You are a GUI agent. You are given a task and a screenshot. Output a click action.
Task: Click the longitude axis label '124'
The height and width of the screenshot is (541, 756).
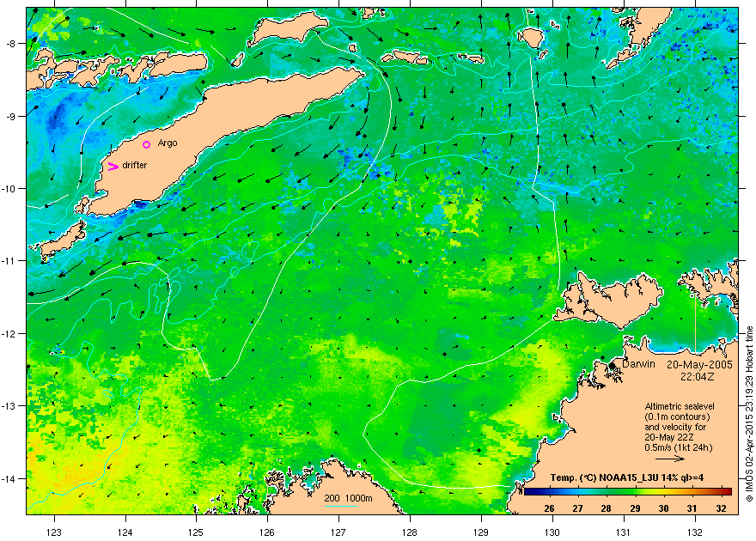125,532
